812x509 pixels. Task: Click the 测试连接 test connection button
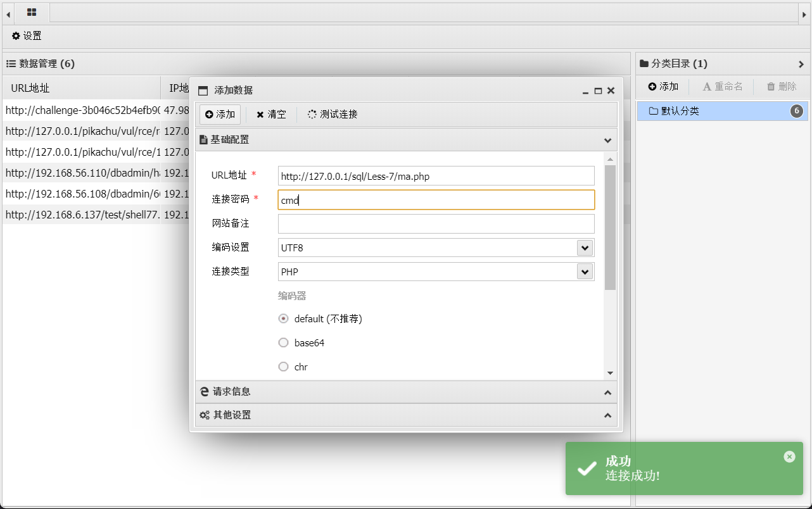pos(333,115)
